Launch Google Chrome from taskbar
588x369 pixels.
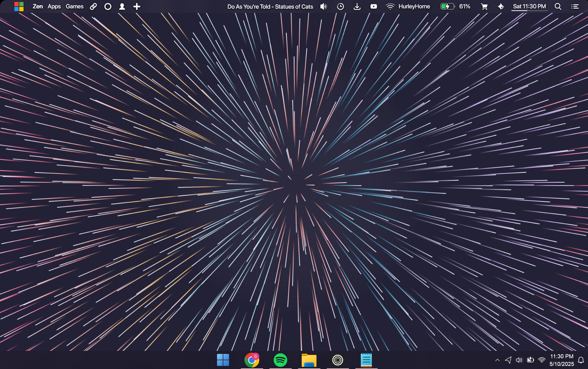click(252, 360)
